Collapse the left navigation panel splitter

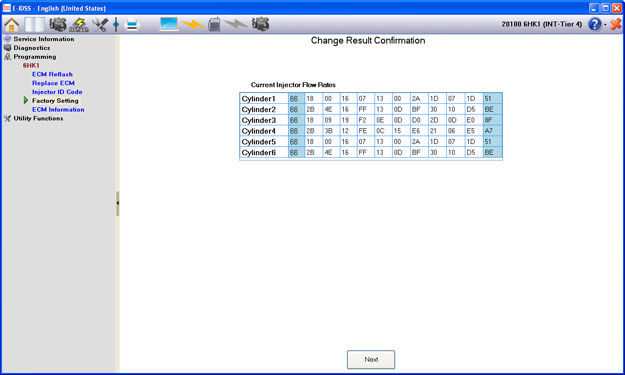click(x=118, y=203)
